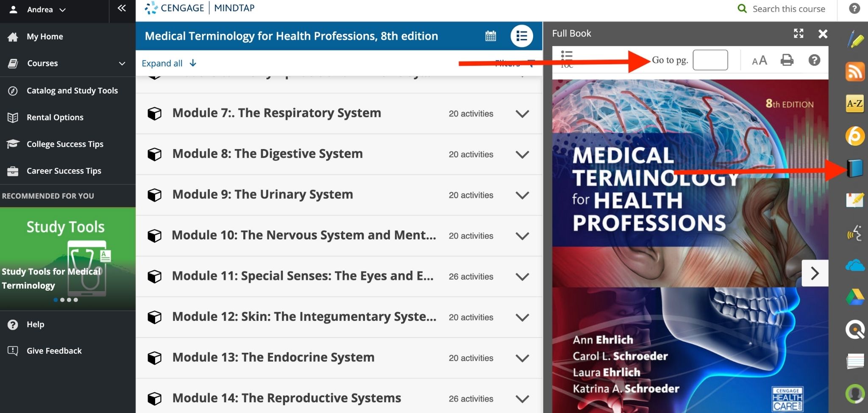Expand the Courses section
868x413 pixels.
42,63
